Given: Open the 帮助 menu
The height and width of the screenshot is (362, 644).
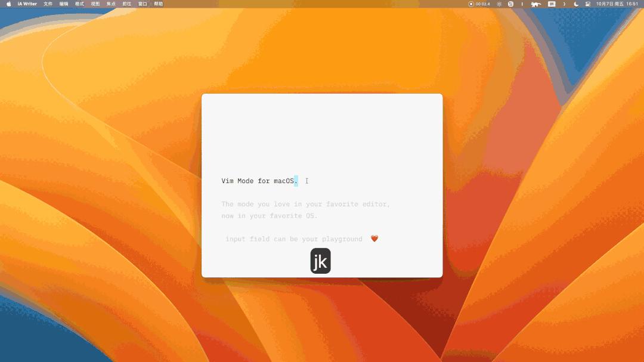Looking at the screenshot, I should (x=159, y=4).
